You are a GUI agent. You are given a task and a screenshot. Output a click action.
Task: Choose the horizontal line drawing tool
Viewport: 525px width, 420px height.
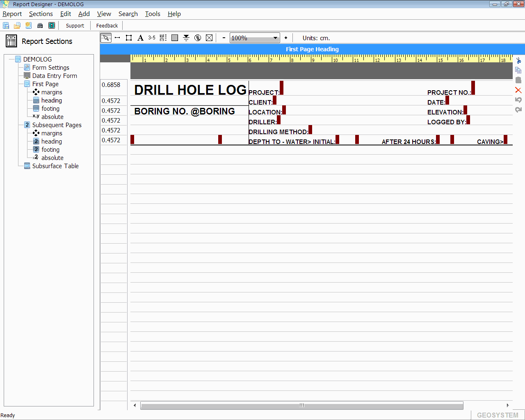tap(117, 38)
